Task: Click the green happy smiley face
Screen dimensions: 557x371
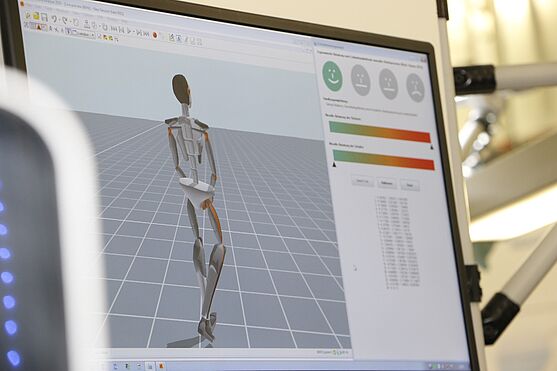Action: (332, 76)
